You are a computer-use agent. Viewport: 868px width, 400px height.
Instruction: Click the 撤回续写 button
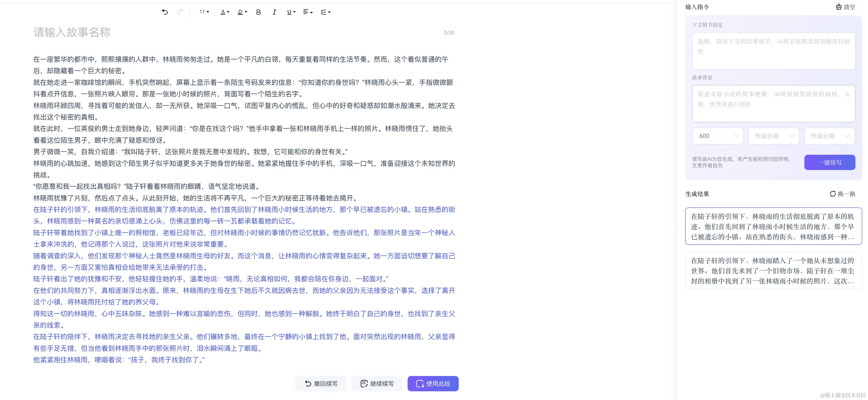320,383
